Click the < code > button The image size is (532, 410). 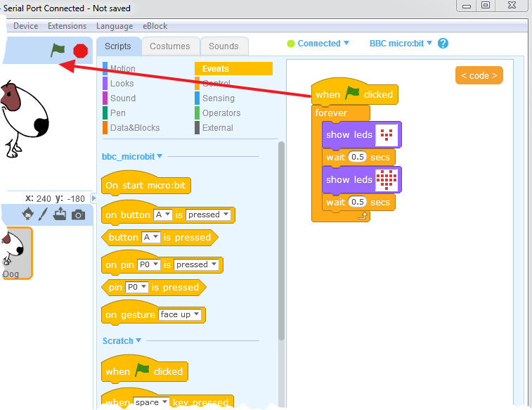point(479,75)
